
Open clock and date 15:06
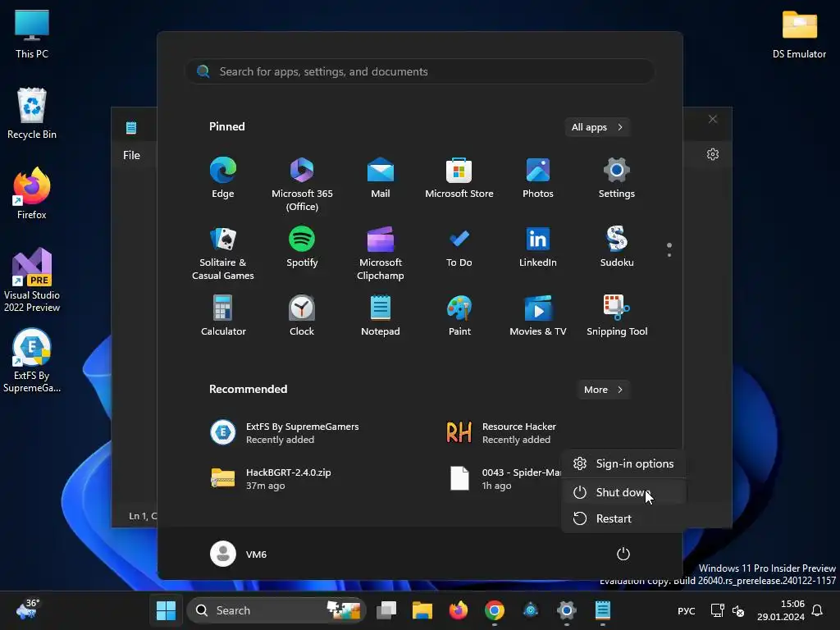click(x=781, y=610)
